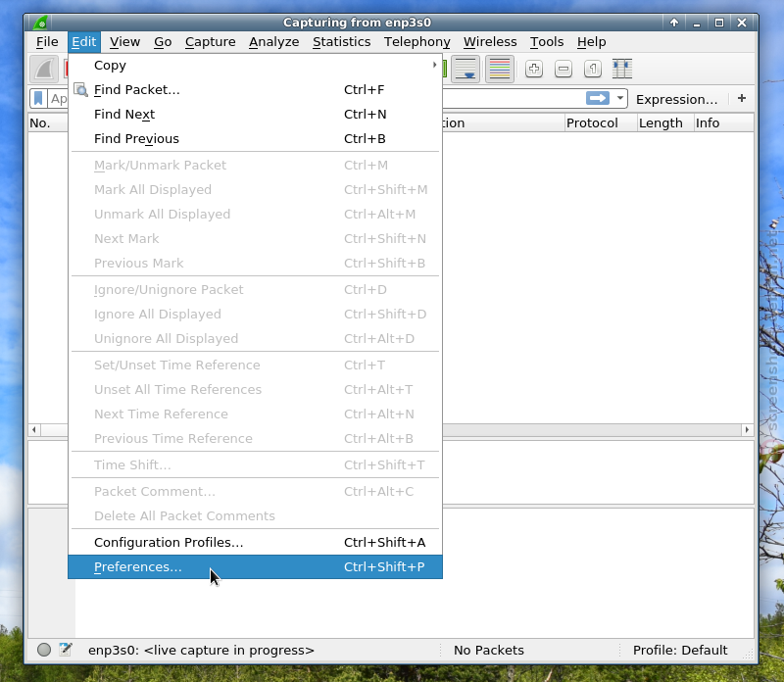Screen dimensions: 784x682
Task: Click Next Time Reference entry
Action: [x=255, y=414]
